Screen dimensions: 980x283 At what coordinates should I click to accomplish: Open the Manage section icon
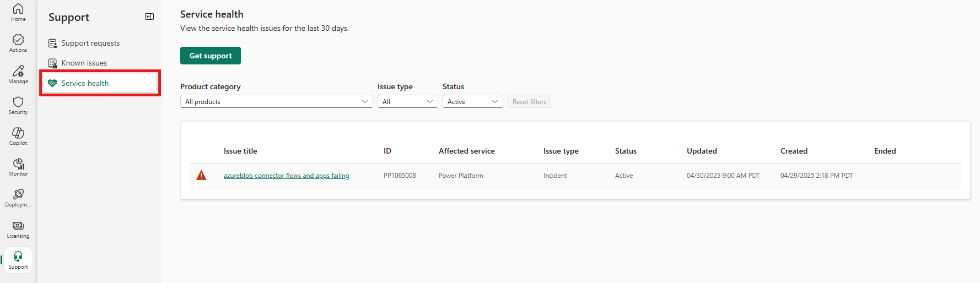(18, 74)
